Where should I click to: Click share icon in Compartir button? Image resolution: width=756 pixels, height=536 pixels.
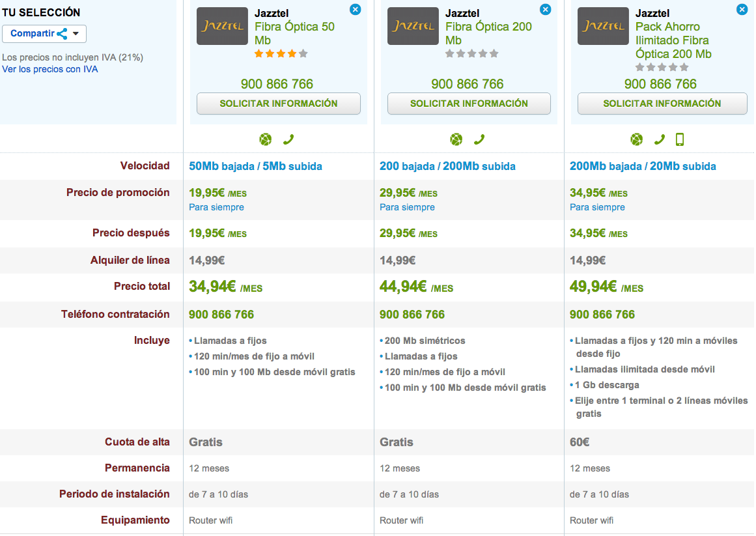(x=62, y=34)
